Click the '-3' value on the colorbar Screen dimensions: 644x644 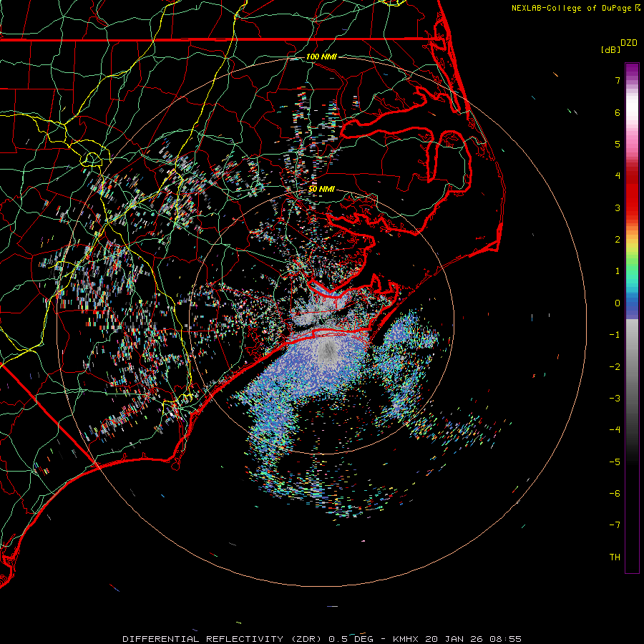click(x=615, y=399)
